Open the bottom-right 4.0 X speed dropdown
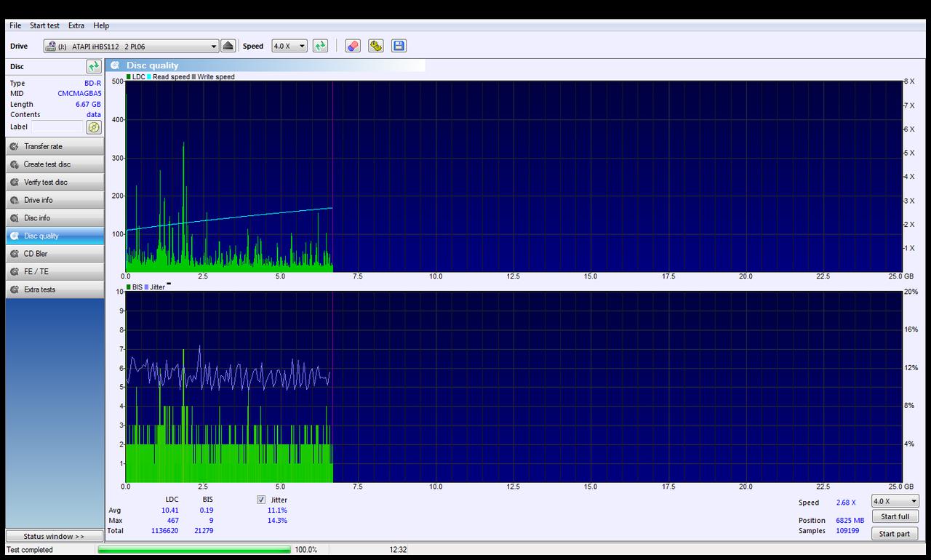 click(895, 501)
